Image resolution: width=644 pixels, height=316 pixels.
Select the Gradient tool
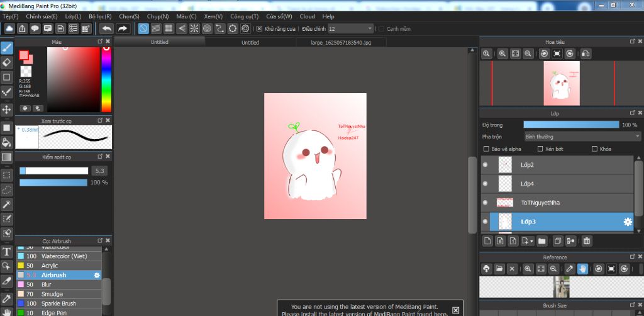(x=6, y=157)
